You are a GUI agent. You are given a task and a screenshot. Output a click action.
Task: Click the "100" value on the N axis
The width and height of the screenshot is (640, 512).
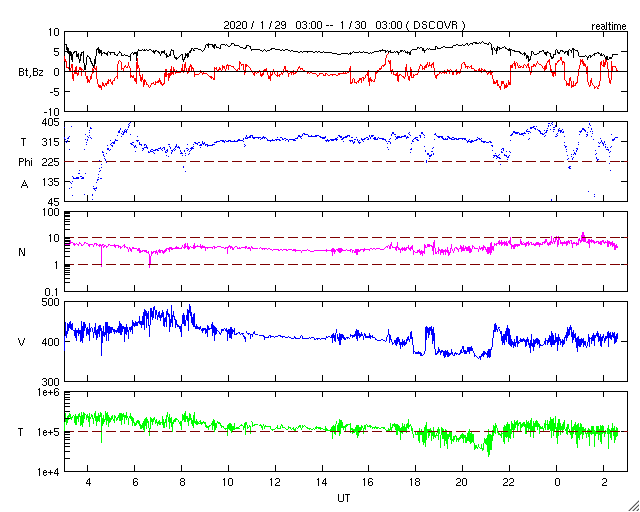click(51, 213)
